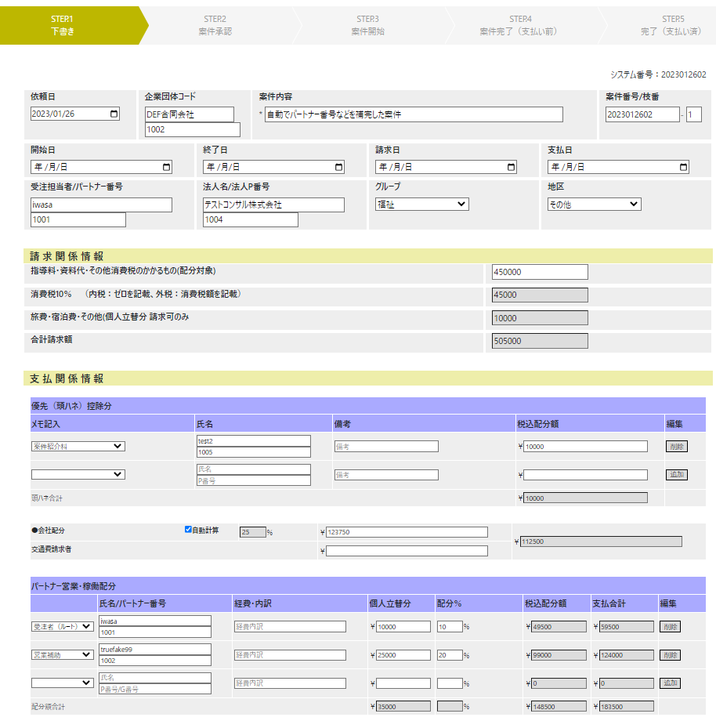Expand the グループ dropdown showing 福祉

tap(421, 205)
